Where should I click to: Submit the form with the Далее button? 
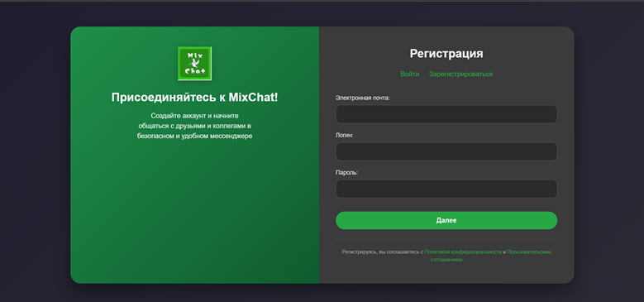(x=446, y=220)
